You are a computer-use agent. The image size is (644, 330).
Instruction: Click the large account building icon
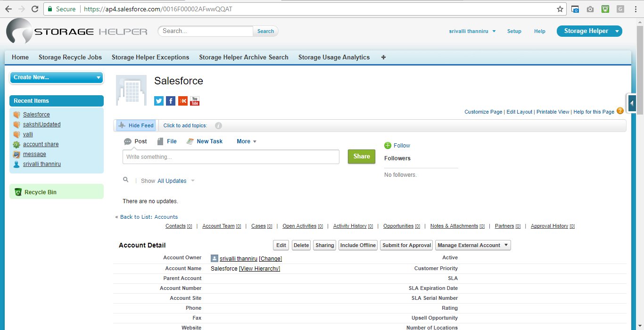(x=131, y=90)
